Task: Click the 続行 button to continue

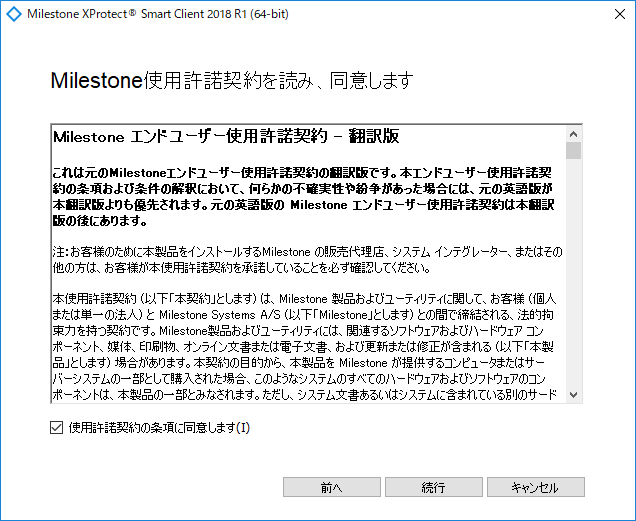Action: click(x=434, y=487)
